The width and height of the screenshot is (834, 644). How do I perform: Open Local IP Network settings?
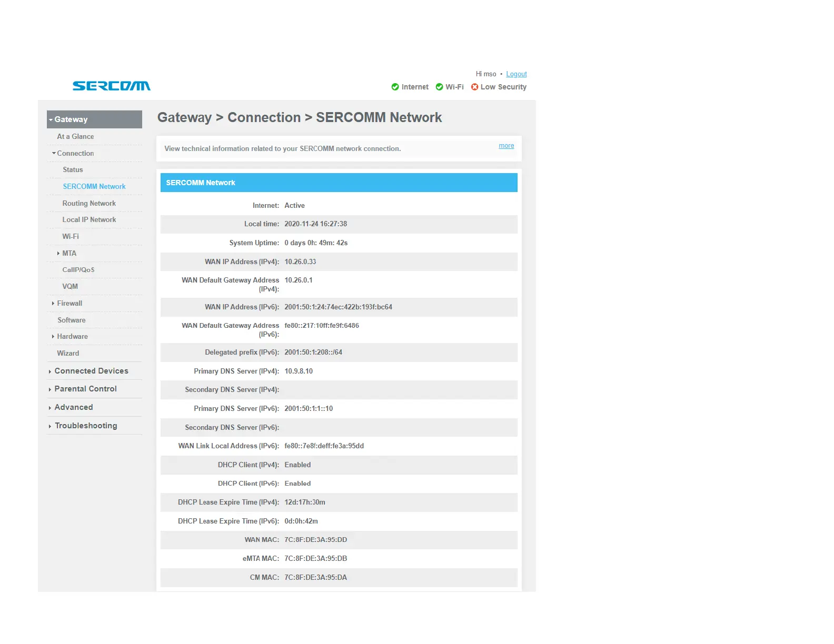89,219
